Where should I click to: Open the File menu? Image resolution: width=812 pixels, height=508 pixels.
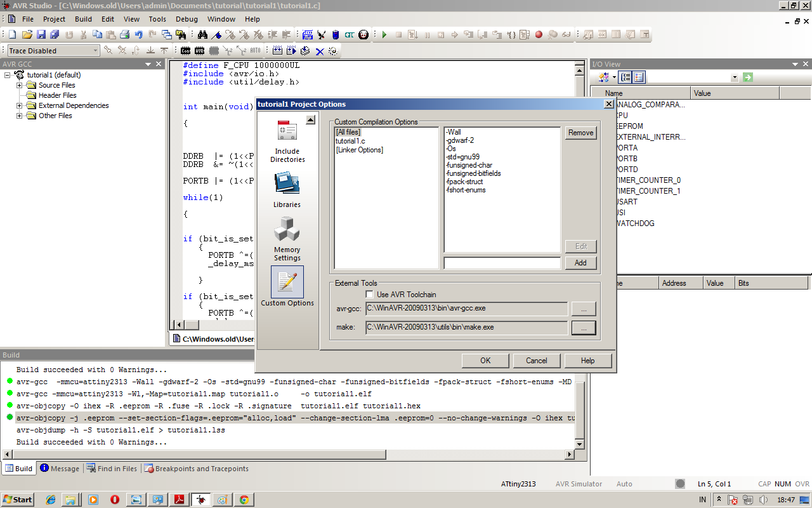[x=28, y=19]
